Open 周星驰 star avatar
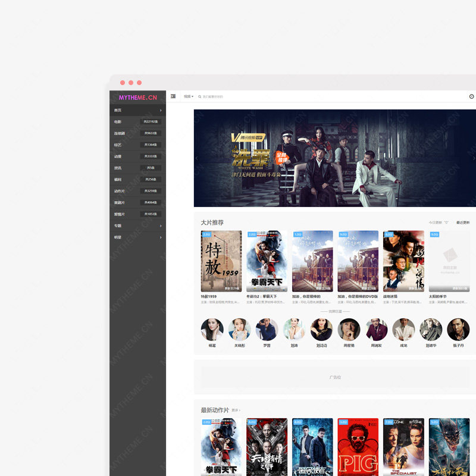Screen dimensions: 476x476 (x=349, y=330)
